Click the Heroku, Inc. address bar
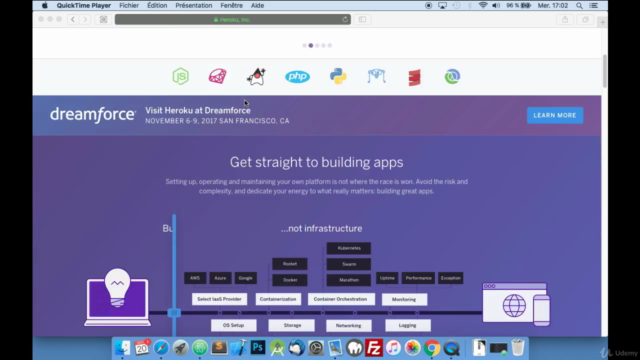 (x=233, y=19)
